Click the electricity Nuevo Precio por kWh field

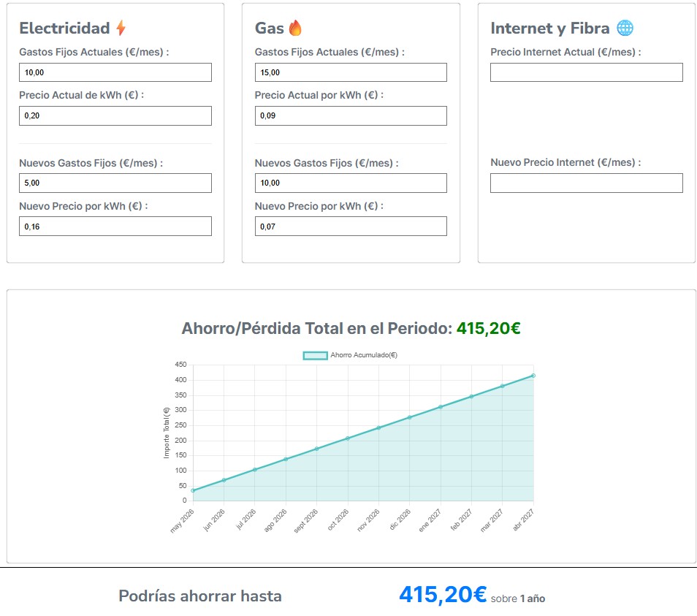115,227
